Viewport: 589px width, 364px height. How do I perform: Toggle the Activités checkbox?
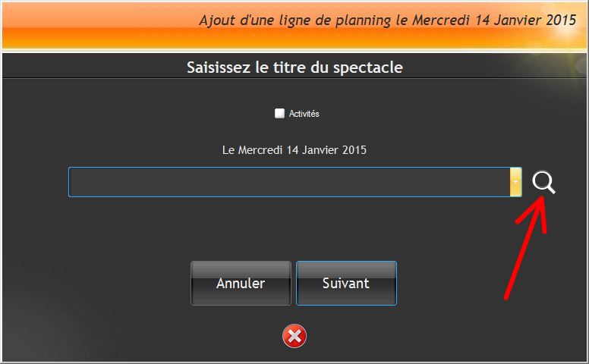[x=279, y=113]
